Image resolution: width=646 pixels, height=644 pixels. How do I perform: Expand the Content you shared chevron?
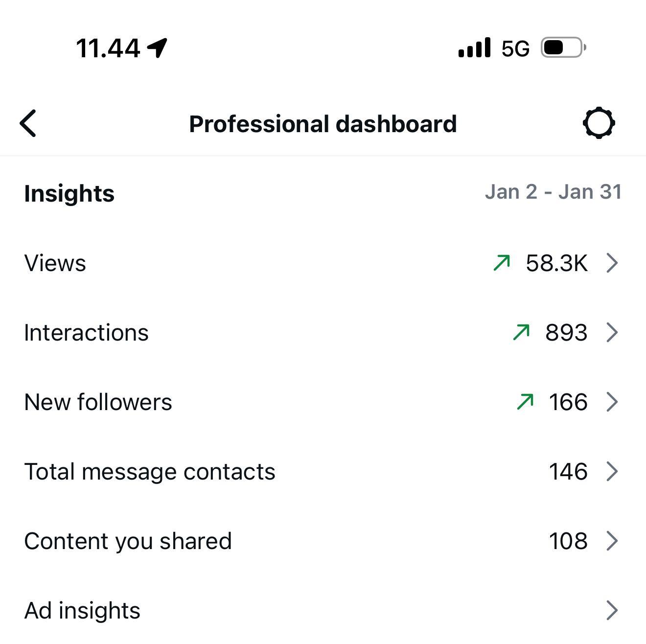pos(612,541)
